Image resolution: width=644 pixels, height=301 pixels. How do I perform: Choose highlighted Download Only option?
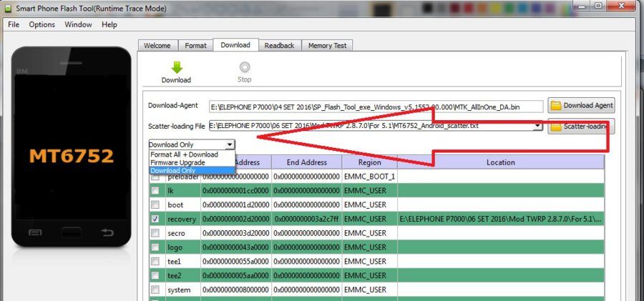[192, 170]
